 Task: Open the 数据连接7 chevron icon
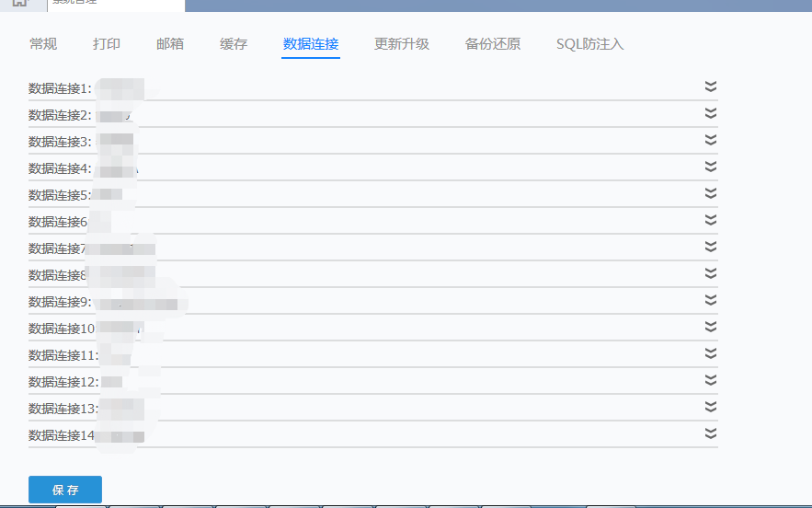pos(711,247)
